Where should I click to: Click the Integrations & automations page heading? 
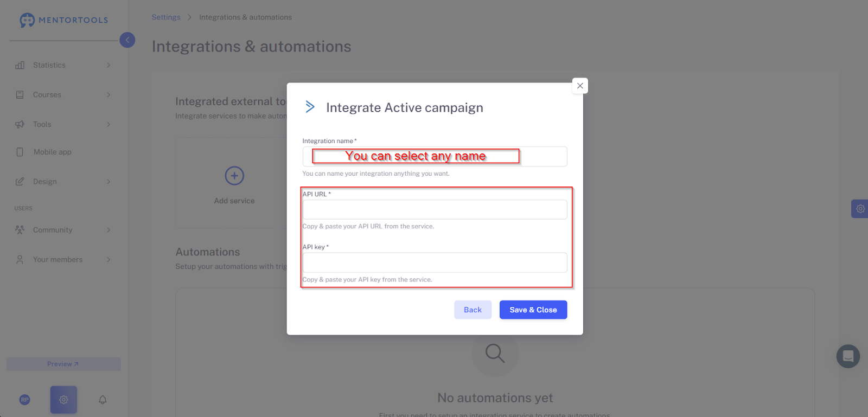pos(252,47)
